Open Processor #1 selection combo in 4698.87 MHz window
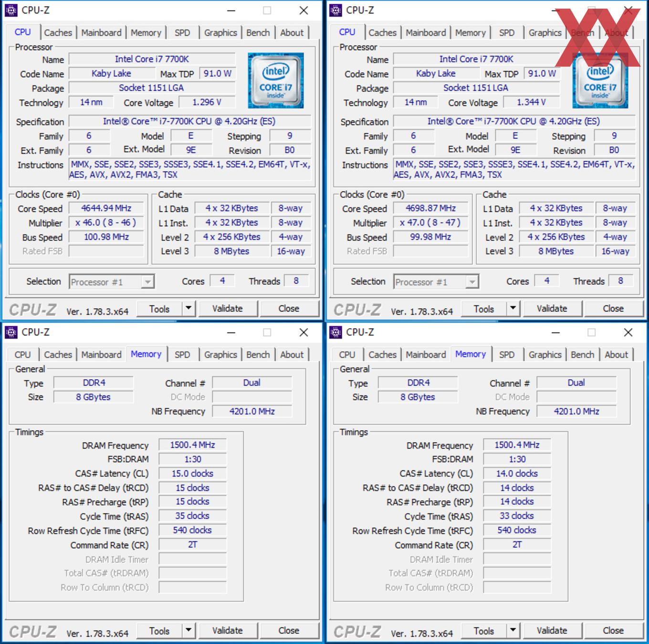This screenshot has height=644, width=649. 436,282
